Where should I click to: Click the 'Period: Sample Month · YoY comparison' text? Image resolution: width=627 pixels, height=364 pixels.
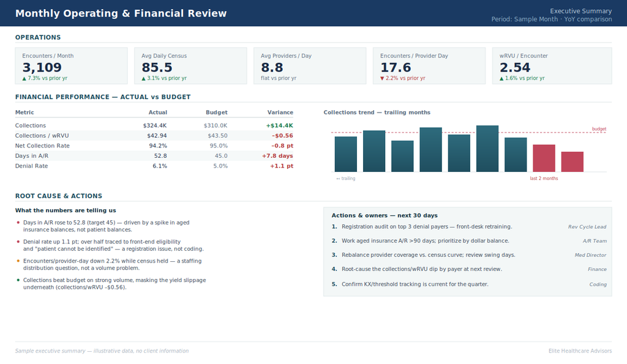(x=552, y=19)
